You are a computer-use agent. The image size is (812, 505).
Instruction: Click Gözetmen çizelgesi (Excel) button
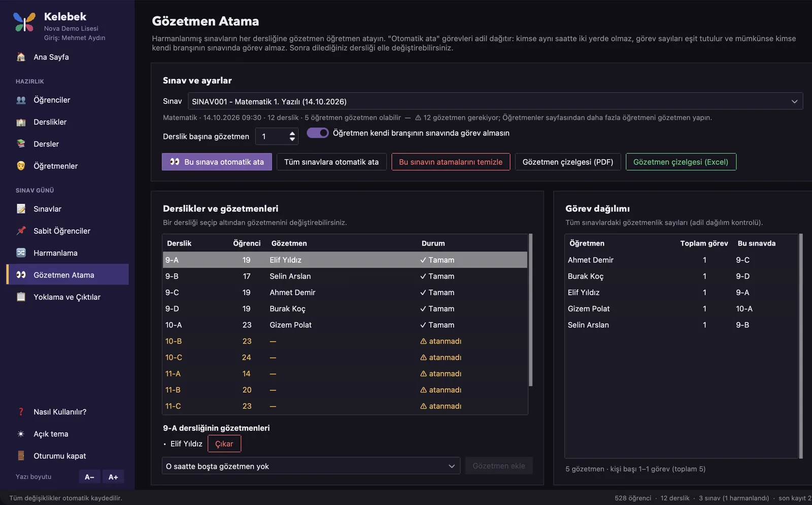click(x=681, y=162)
